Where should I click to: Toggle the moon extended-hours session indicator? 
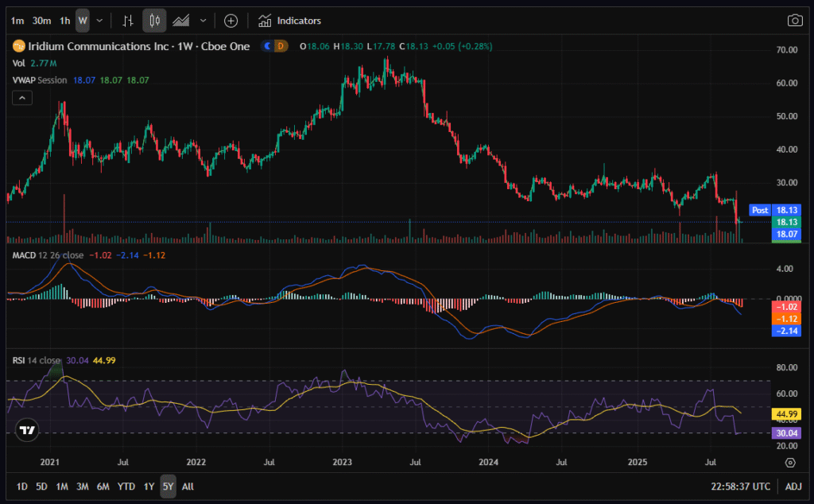(x=266, y=46)
